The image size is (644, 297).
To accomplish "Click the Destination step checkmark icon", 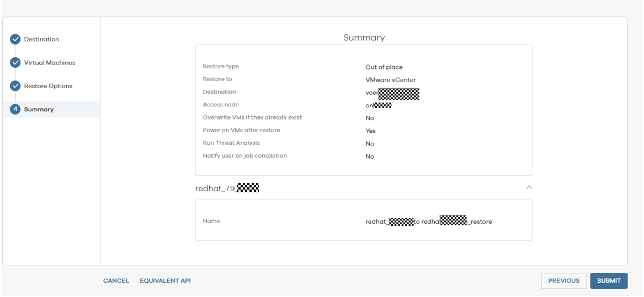I will click(15, 39).
